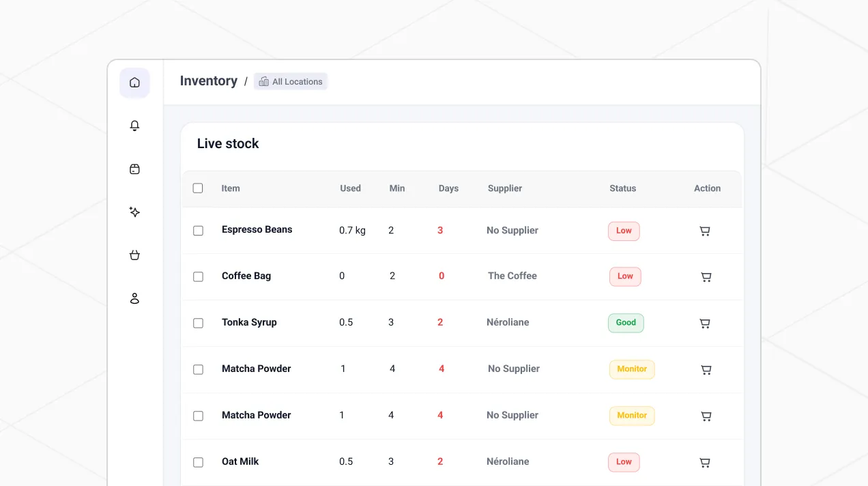
Task: Click the Status column header
Action: pyautogui.click(x=622, y=188)
